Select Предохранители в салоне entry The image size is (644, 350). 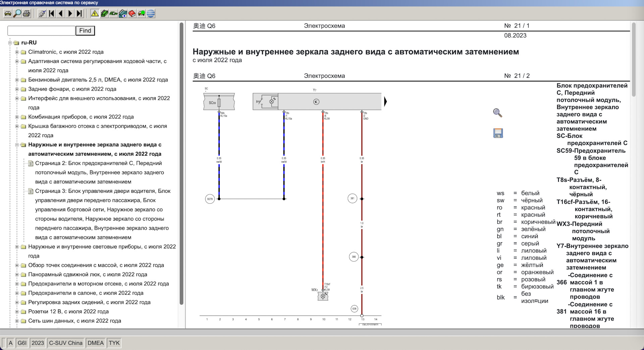[86, 293]
